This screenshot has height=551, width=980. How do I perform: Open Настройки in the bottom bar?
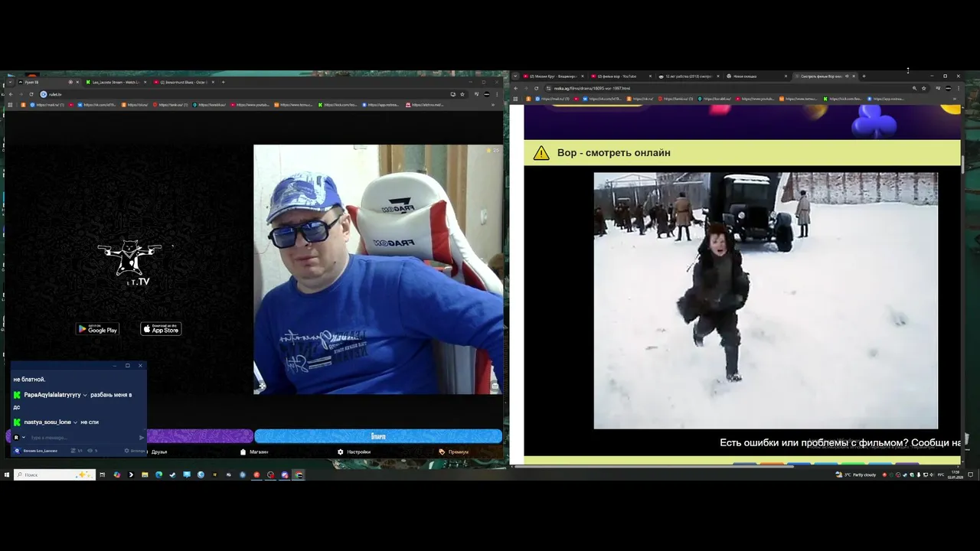click(354, 452)
